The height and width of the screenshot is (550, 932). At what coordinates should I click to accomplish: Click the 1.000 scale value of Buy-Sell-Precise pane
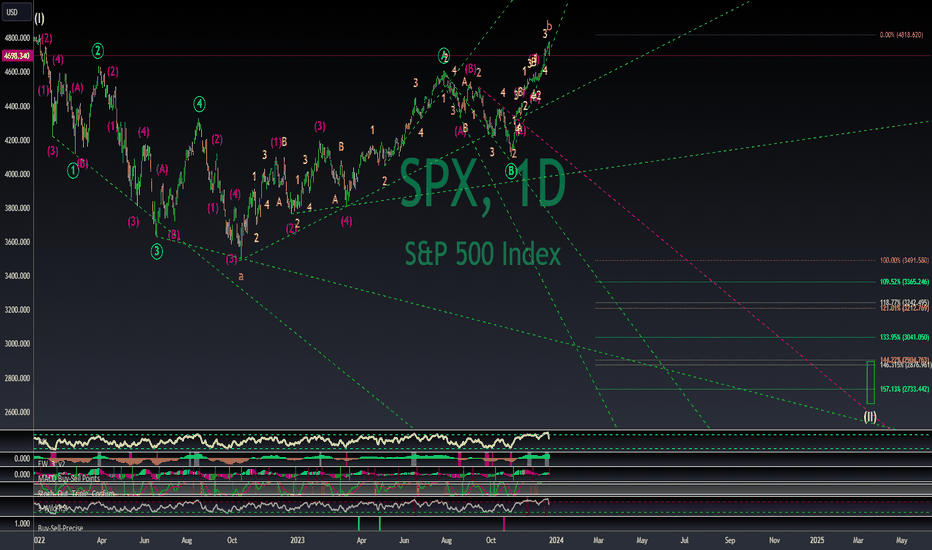[x=22, y=524]
